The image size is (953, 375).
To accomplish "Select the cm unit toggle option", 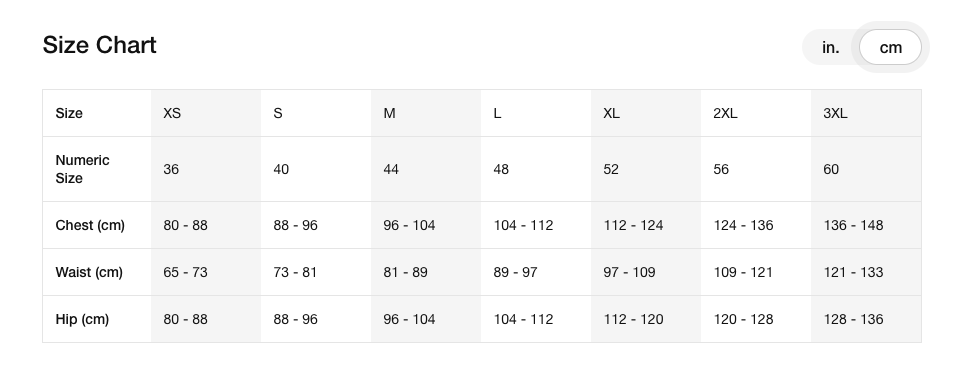I will pyautogui.click(x=890, y=47).
